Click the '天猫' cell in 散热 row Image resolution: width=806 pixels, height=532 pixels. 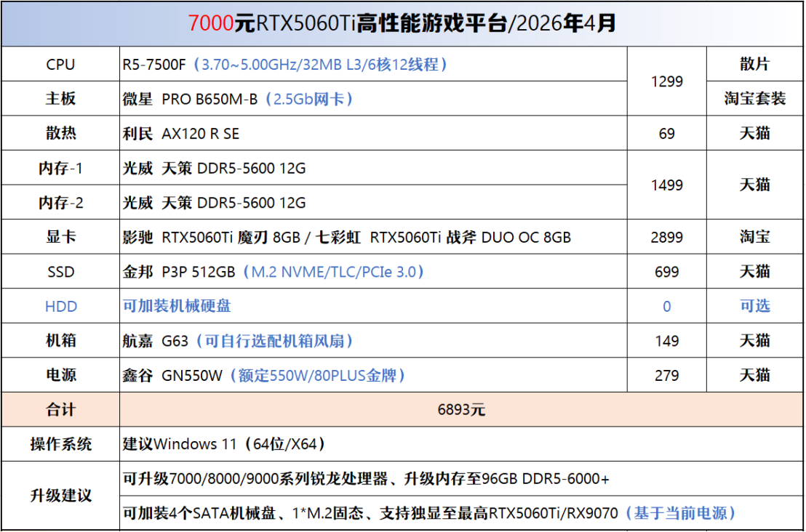[755, 133]
